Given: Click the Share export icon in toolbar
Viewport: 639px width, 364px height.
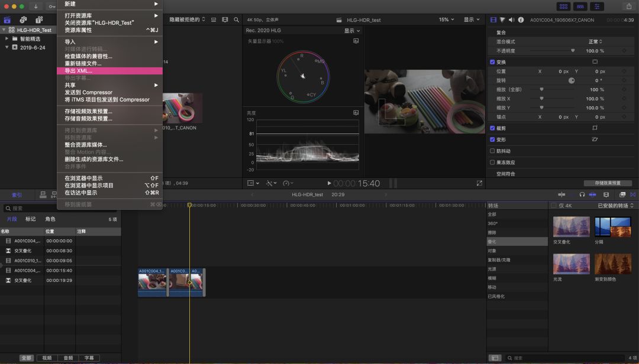Looking at the screenshot, I should 628,6.
